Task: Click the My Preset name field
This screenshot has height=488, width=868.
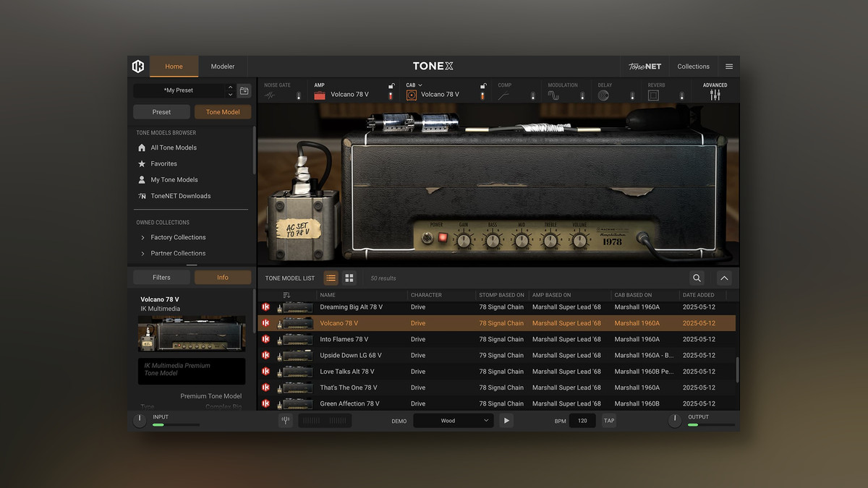Action: 179,91
